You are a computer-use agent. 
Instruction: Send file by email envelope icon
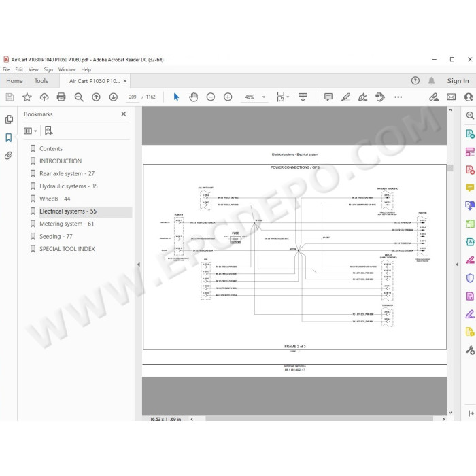pos(452,97)
